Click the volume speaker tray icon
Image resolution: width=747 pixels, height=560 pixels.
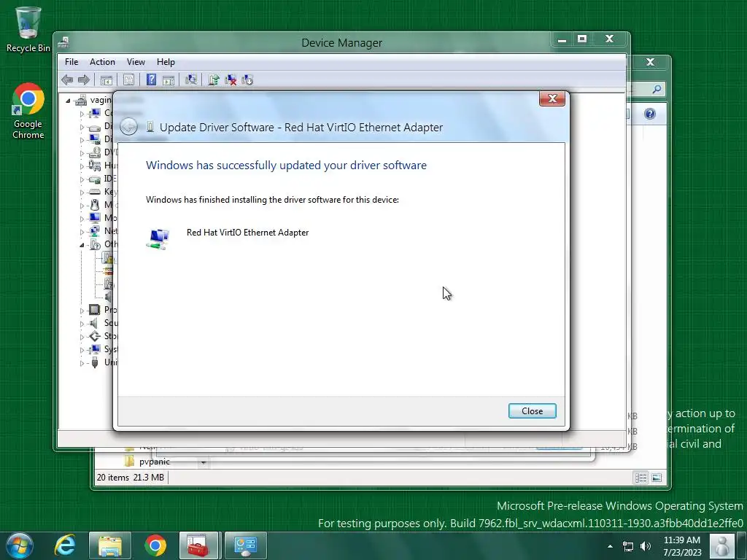coord(646,546)
